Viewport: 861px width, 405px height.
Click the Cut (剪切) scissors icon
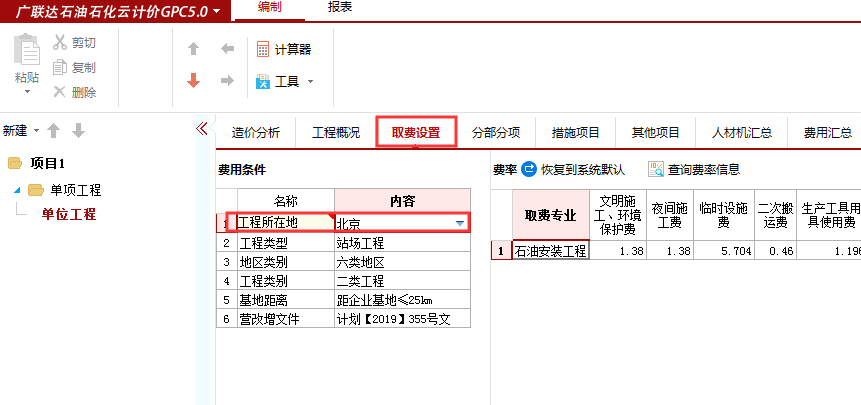pos(60,43)
